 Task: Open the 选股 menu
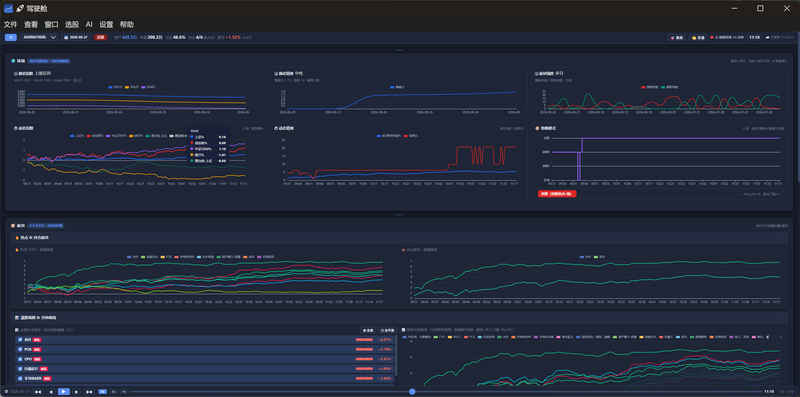coord(72,24)
